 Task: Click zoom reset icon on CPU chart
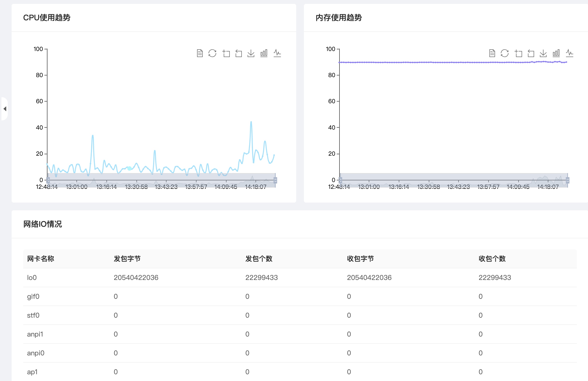click(x=238, y=53)
